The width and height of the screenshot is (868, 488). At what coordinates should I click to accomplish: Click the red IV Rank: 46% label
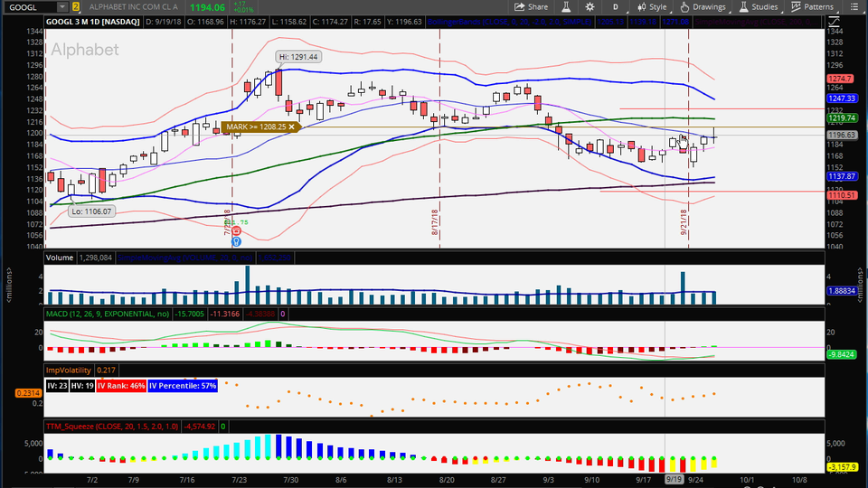119,386
